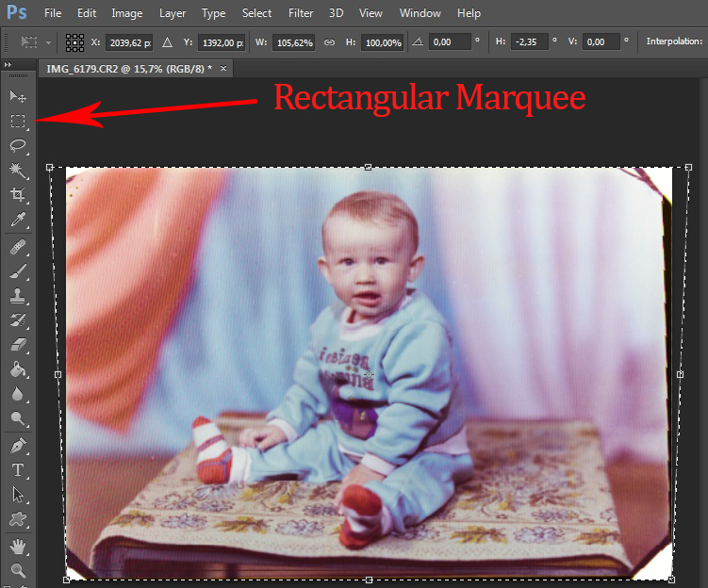Select the Brush tool
This screenshot has width=708, height=588.
tap(18, 271)
